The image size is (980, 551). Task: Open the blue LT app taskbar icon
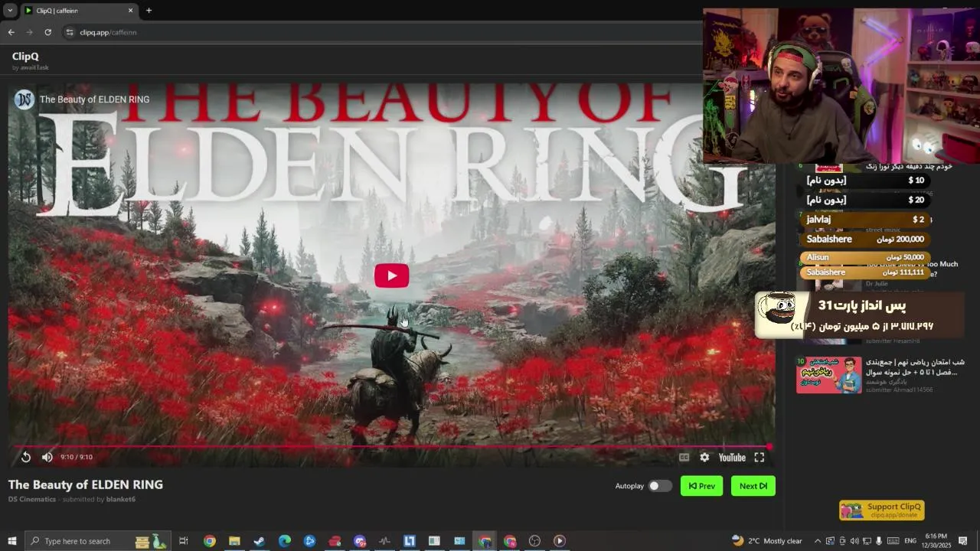coord(410,541)
